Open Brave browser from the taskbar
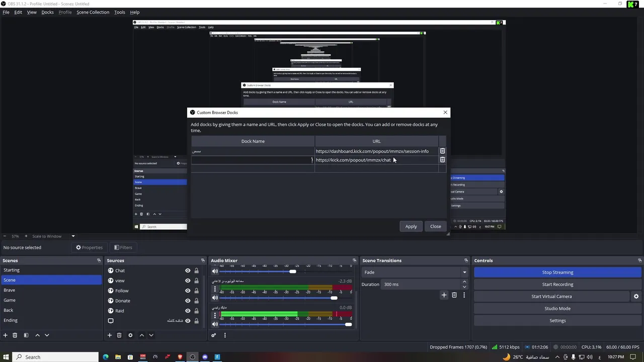 tap(180, 357)
